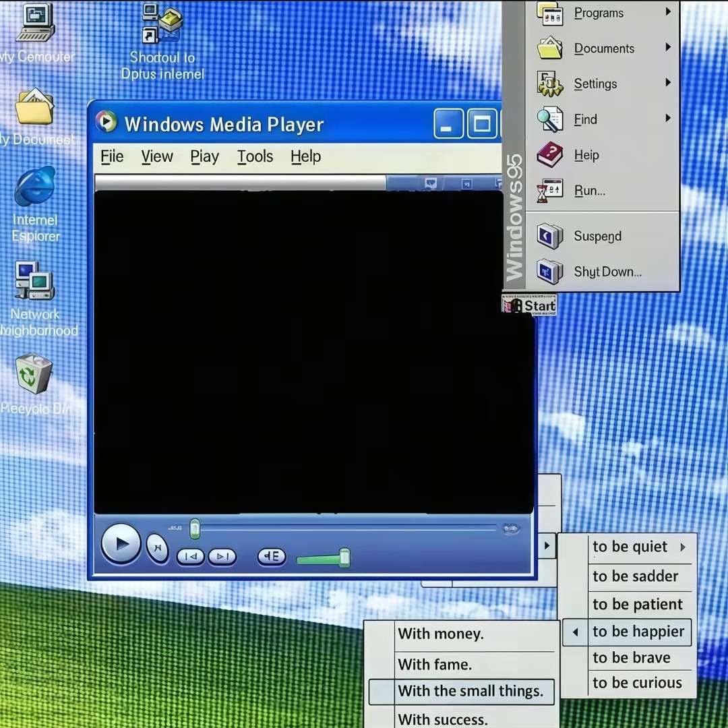Image resolution: width=728 pixels, height=728 pixels.
Task: Expand the Programs submenu arrow
Action: 668,11
